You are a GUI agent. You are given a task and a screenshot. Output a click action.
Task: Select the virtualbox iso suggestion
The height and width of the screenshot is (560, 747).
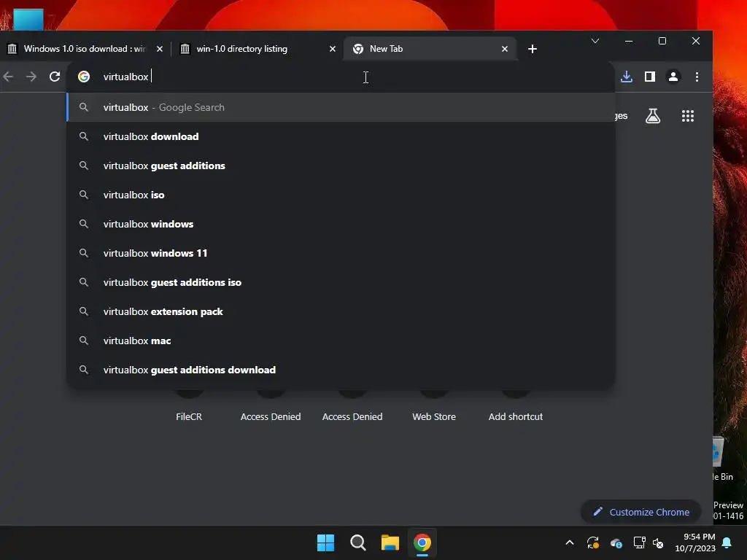[341, 195]
